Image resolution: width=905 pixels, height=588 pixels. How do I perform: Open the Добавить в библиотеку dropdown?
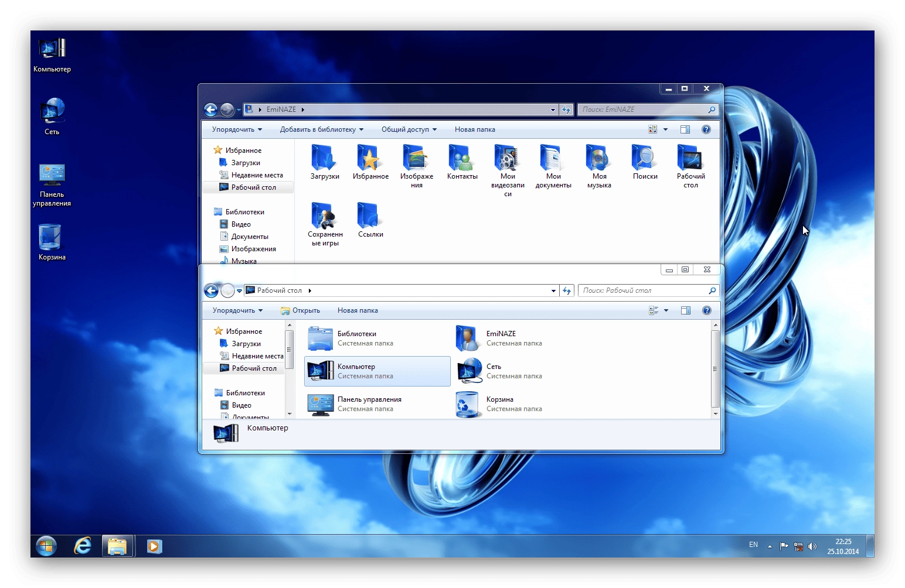(322, 129)
